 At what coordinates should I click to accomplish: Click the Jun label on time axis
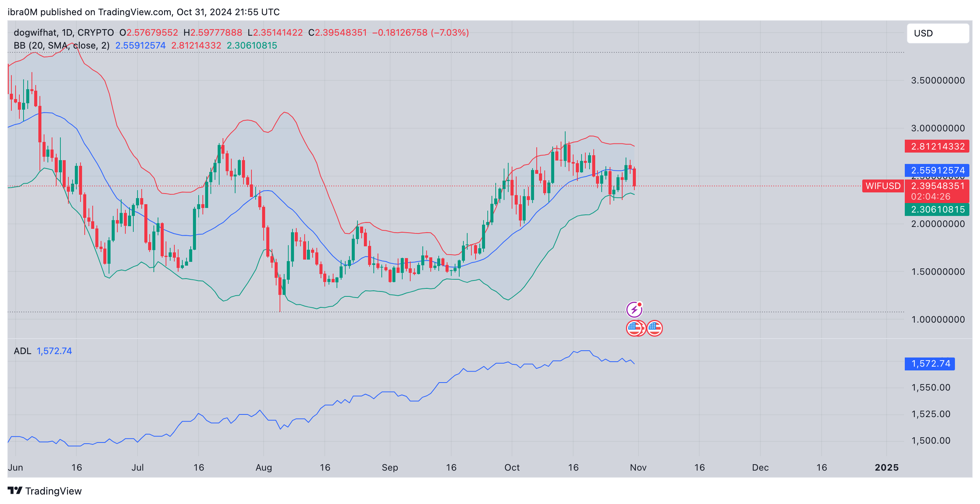coord(16,468)
